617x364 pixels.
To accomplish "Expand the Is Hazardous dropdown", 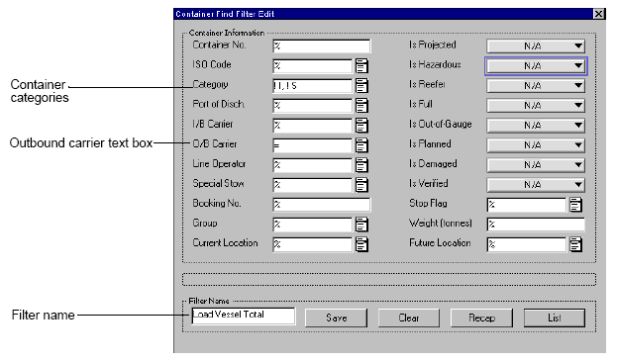I will (x=536, y=65).
